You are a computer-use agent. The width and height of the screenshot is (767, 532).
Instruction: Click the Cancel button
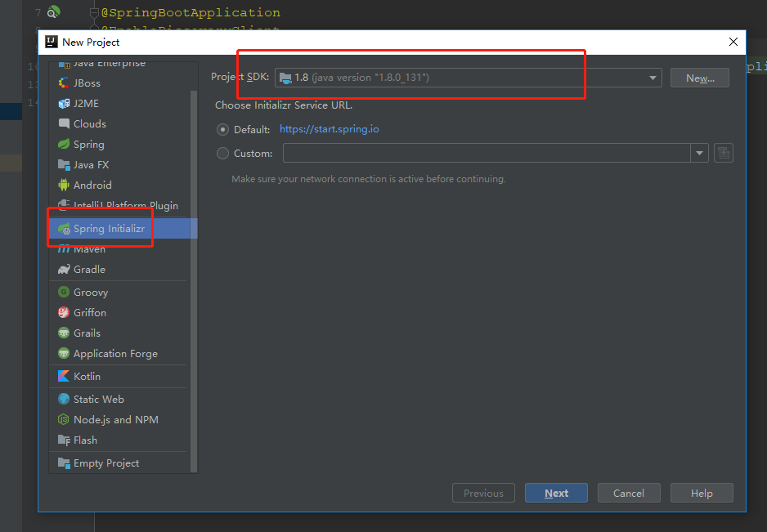629,493
